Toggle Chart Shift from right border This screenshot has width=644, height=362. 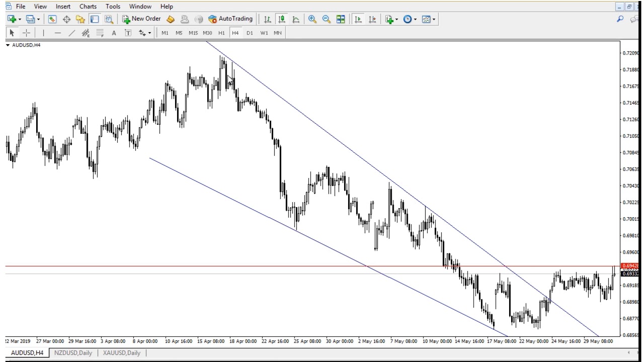pyautogui.click(x=372, y=19)
